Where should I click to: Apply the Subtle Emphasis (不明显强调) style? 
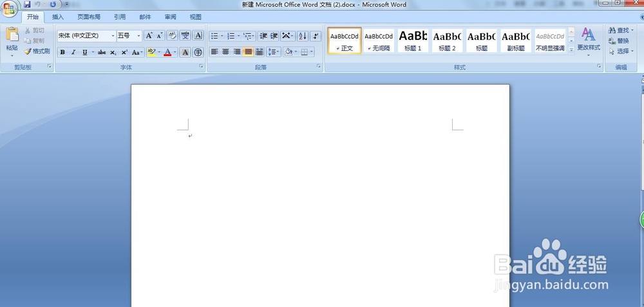pos(550,41)
